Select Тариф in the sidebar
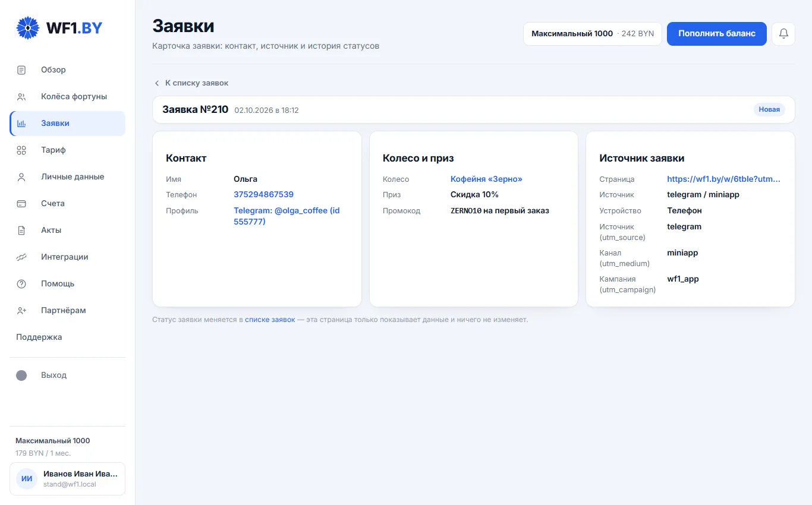812x505 pixels. click(67, 150)
